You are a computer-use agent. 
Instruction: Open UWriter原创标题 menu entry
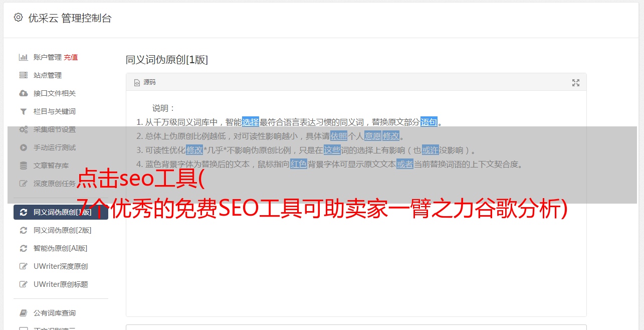[61, 284]
